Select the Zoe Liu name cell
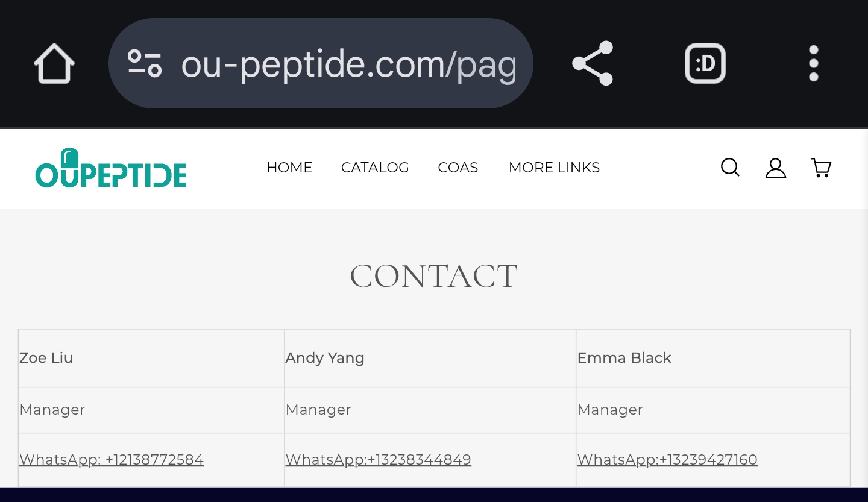This screenshot has width=868, height=502. pyautogui.click(x=151, y=359)
